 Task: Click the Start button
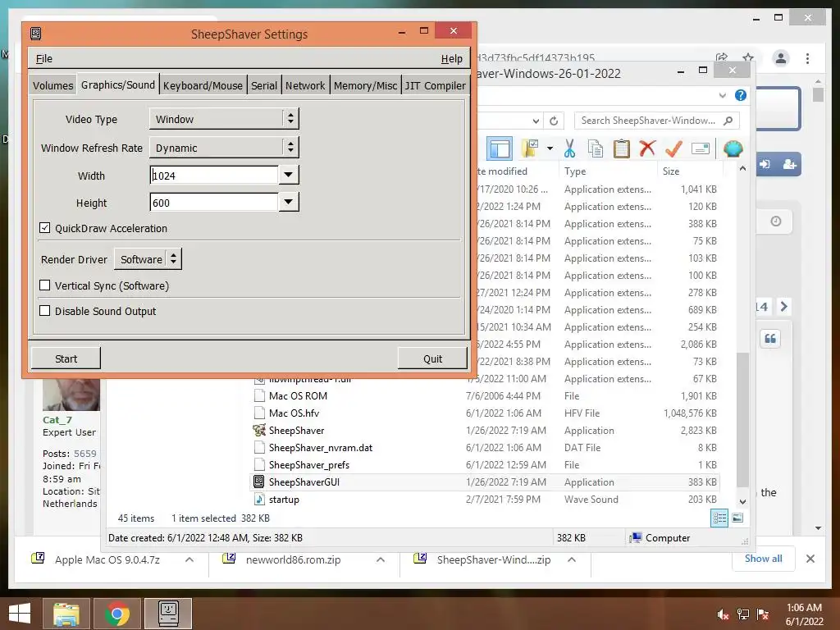pos(66,358)
